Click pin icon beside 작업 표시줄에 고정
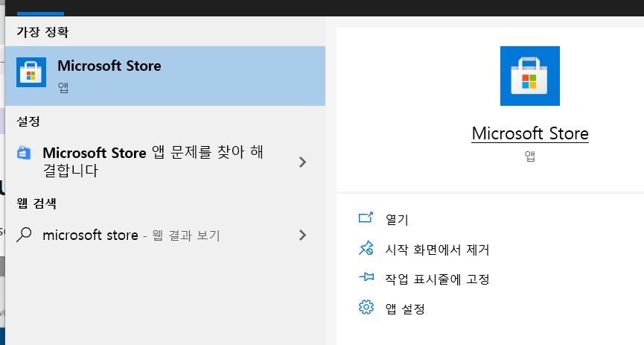Screen dimensions: 644x345 tap(366, 277)
